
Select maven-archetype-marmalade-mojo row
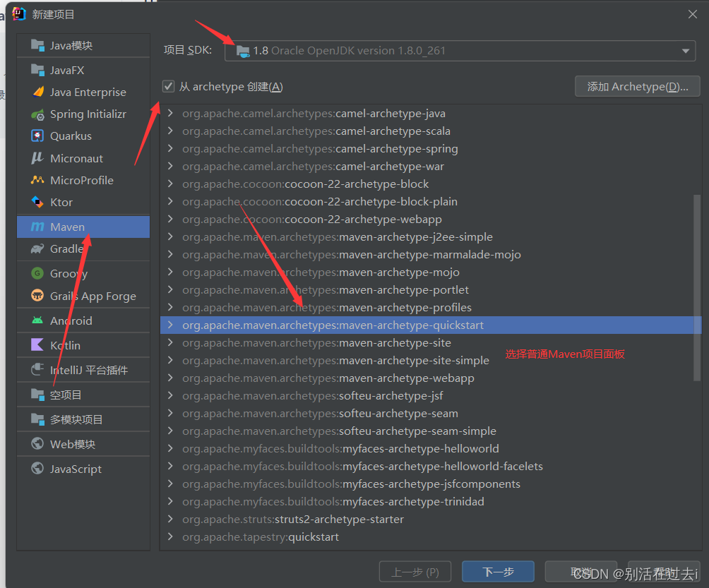click(431, 254)
